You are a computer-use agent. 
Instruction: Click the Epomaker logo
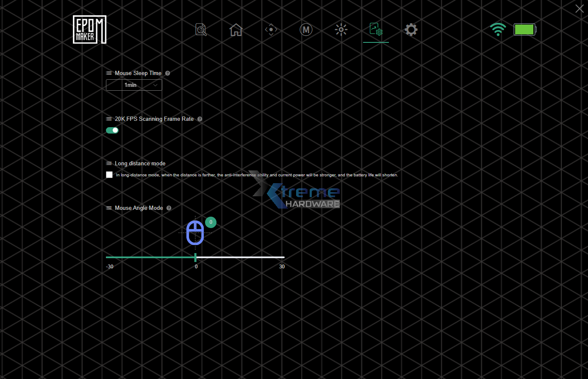tap(89, 29)
